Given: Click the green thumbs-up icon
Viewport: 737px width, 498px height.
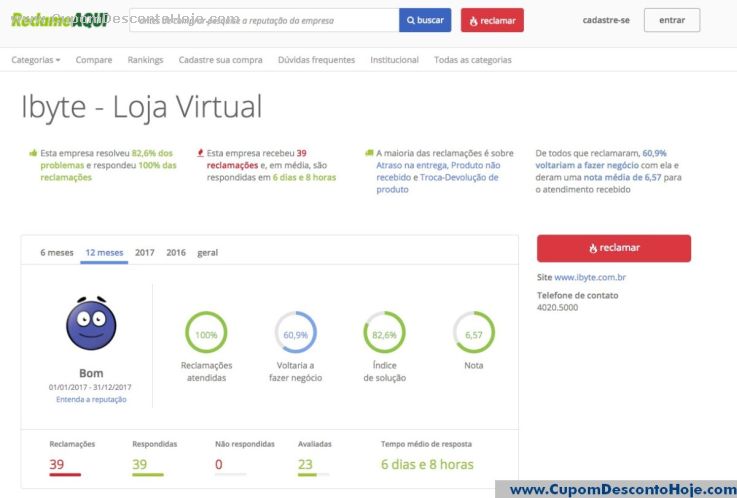Looking at the screenshot, I should pos(33,153).
